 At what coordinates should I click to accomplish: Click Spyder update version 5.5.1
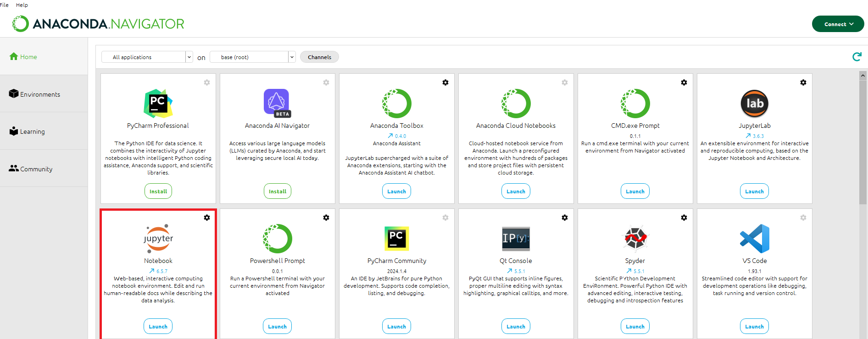tap(635, 271)
